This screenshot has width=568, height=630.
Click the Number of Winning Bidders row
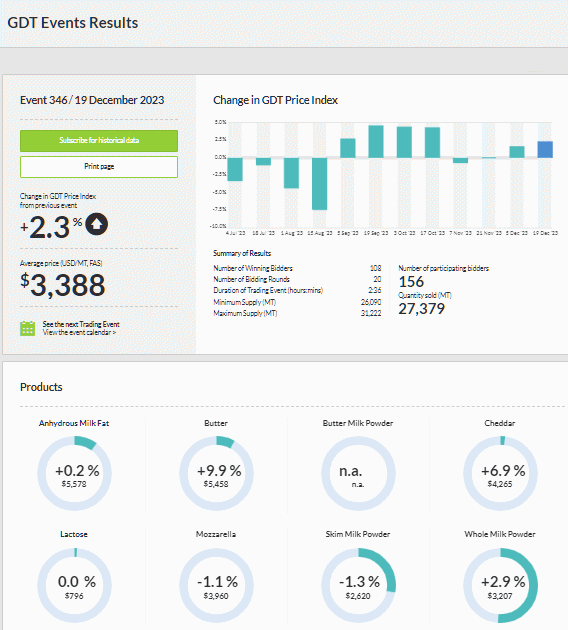[297, 268]
